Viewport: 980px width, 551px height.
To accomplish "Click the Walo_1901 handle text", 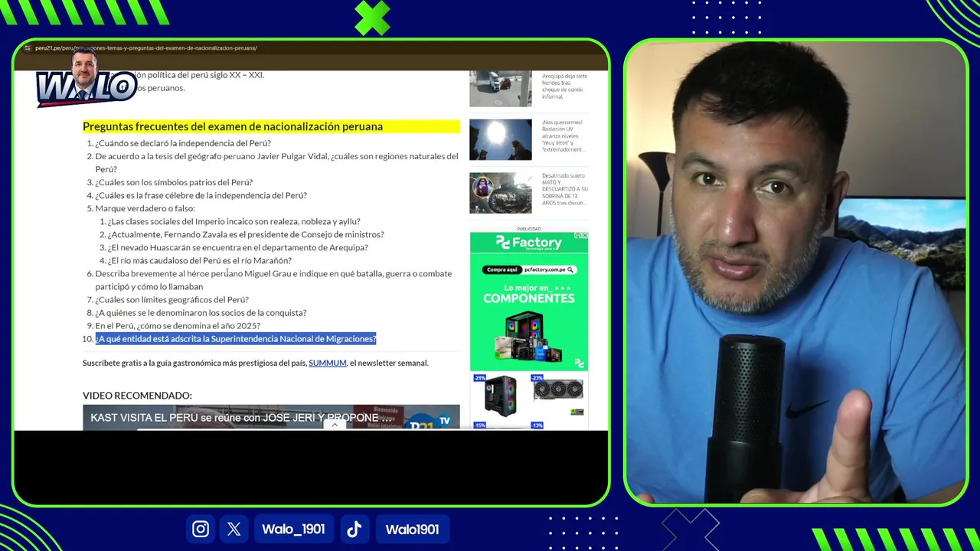I will click(x=293, y=529).
